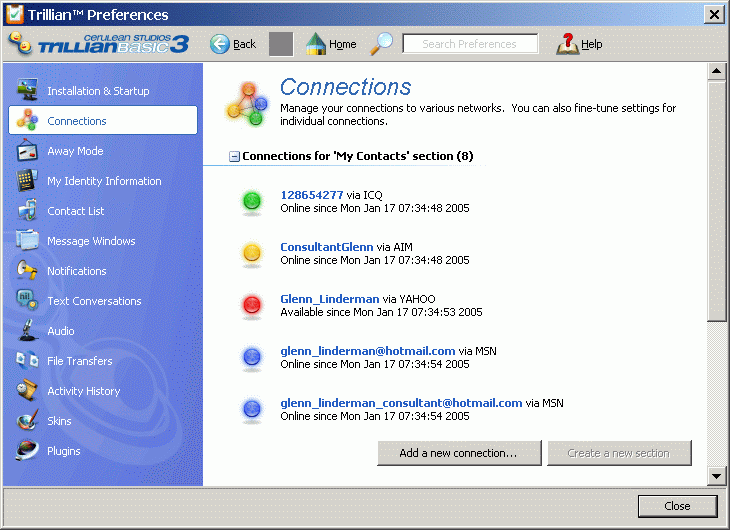Open the My Identity Information keypad icon

27,180
